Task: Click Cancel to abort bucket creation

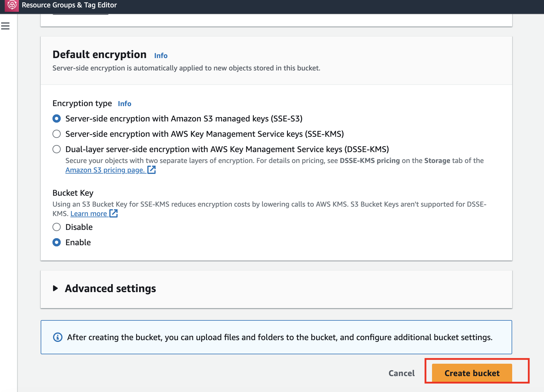Action: [x=401, y=373]
